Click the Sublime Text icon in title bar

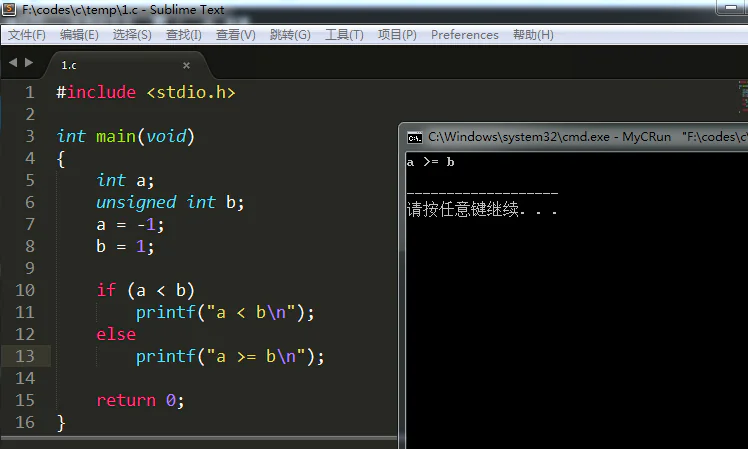[10, 10]
